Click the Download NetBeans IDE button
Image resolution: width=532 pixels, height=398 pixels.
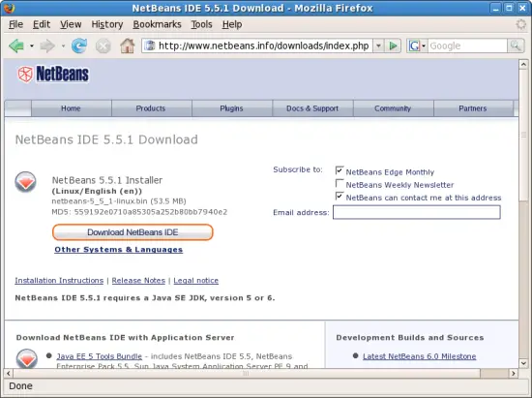tap(133, 232)
